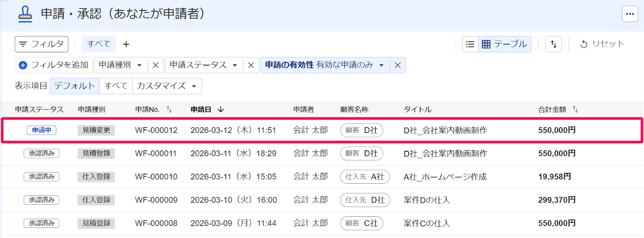Click the 見積変更 type tag
The width and height of the screenshot is (644, 238).
pyautogui.click(x=96, y=130)
